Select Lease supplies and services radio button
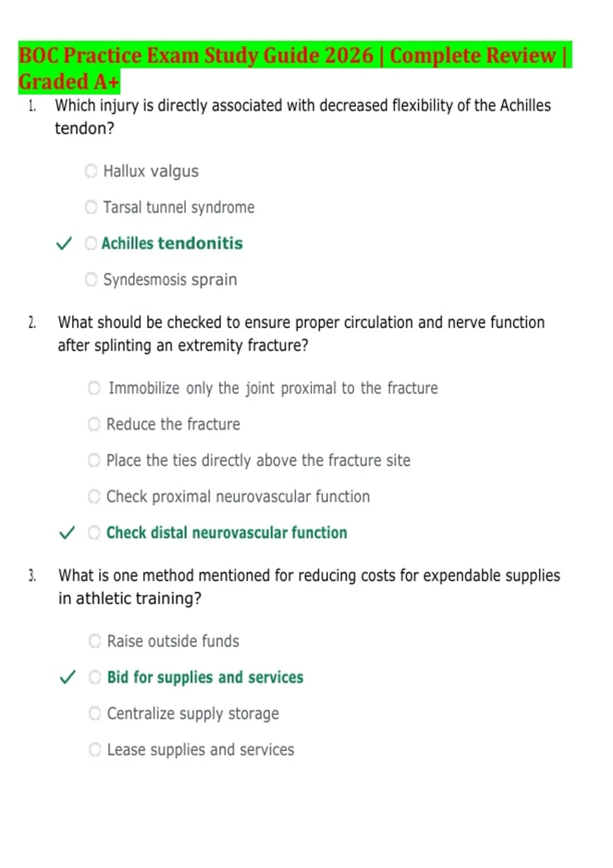The height and width of the screenshot is (868, 613). [x=95, y=750]
